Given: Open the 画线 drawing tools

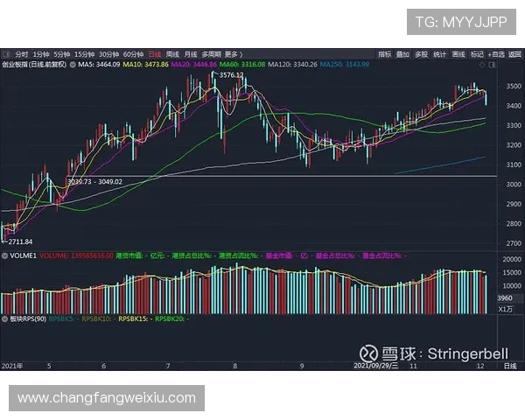Looking at the screenshot, I should (458, 53).
